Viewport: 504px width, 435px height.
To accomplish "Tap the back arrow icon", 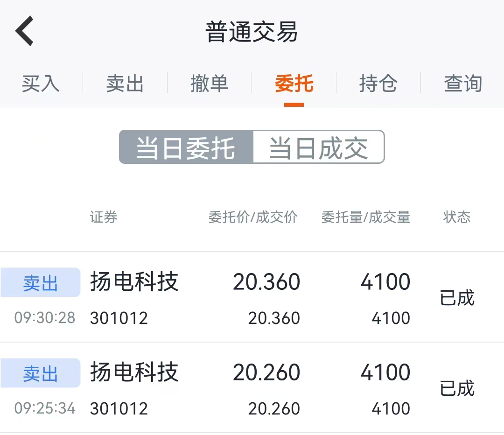I will click(x=24, y=31).
